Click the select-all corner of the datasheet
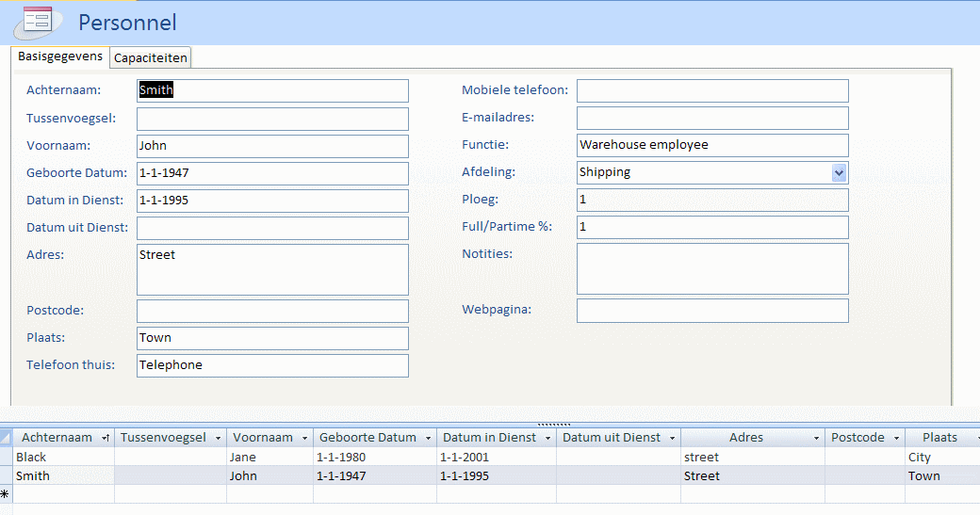Viewport: 980px width, 515px height. pos(7,437)
